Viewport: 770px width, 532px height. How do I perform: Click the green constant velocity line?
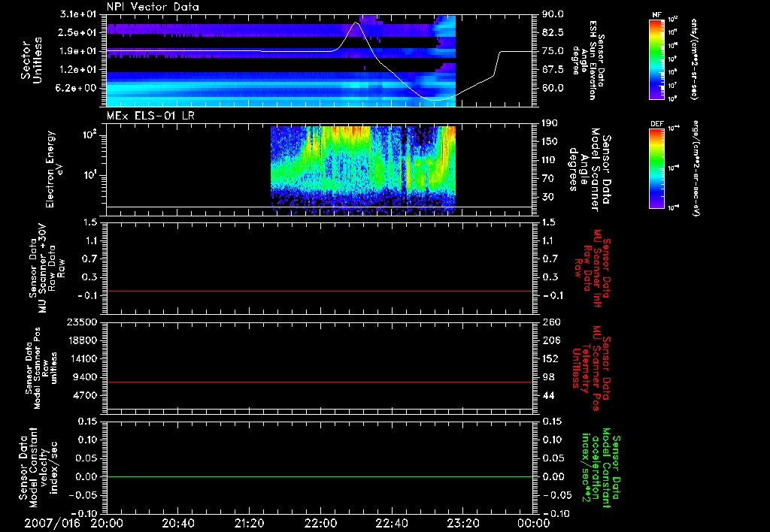click(319, 476)
